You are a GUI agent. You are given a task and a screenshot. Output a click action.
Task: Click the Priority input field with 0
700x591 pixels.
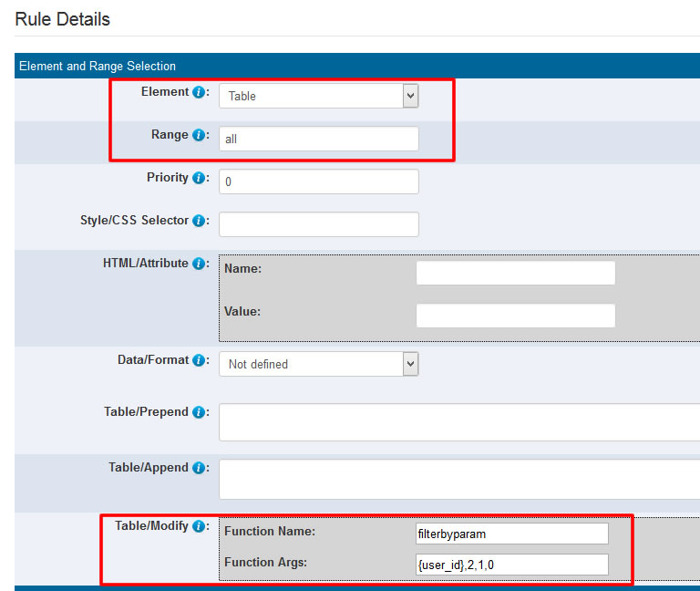318,181
